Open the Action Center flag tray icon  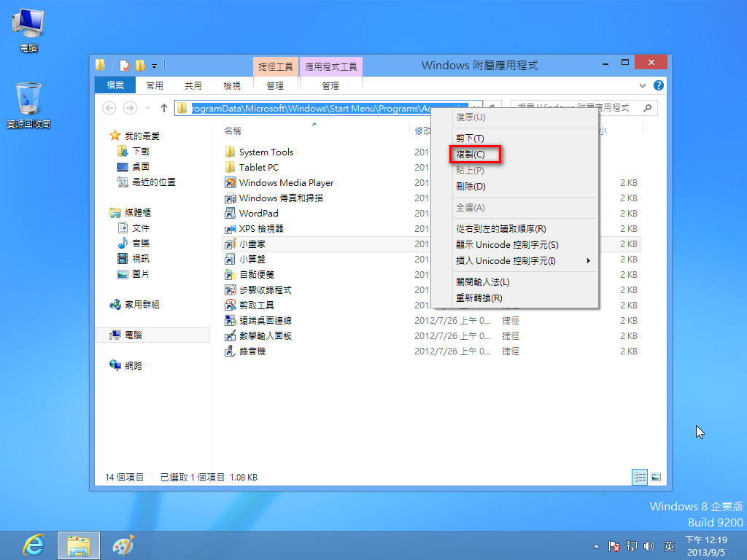pos(614,546)
